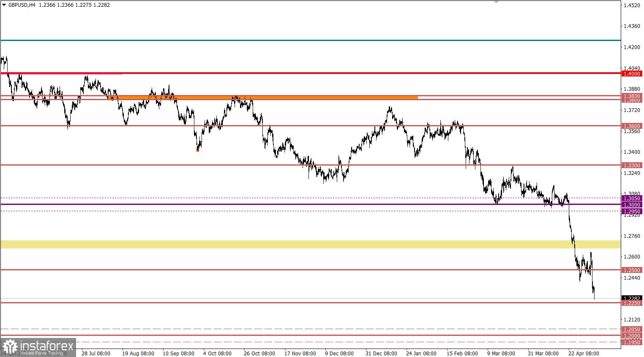Click the 1.3880 price axis tick
This screenshot has height=357, width=644.
coord(632,89)
